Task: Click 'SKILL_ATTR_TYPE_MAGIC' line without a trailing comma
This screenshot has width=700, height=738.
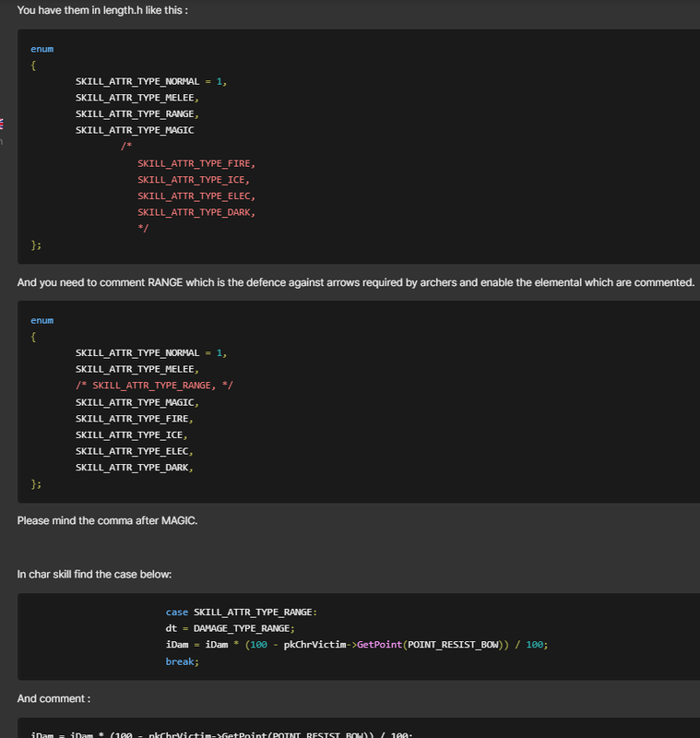Action: pyautogui.click(x=135, y=130)
